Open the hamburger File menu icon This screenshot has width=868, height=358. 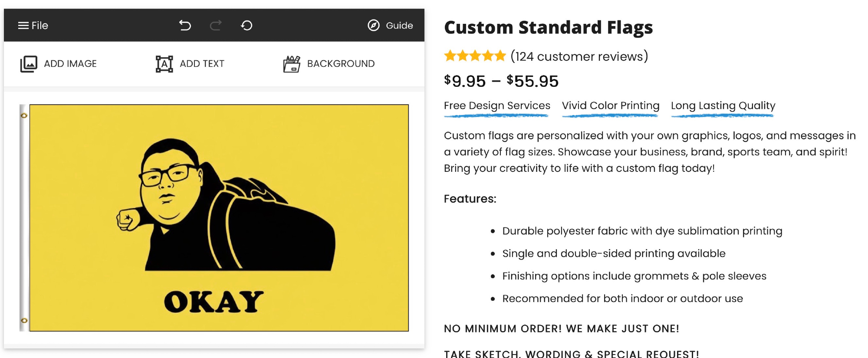23,26
